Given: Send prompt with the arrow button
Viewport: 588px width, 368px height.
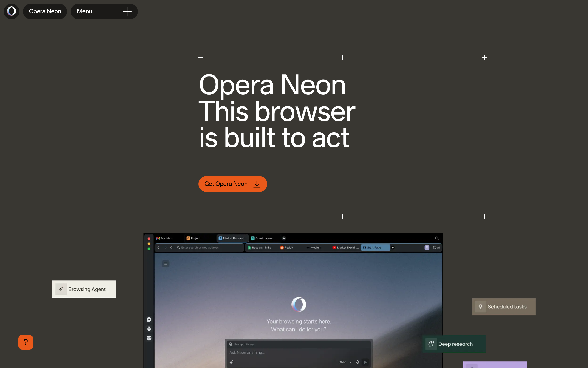Looking at the screenshot, I should (x=365, y=362).
